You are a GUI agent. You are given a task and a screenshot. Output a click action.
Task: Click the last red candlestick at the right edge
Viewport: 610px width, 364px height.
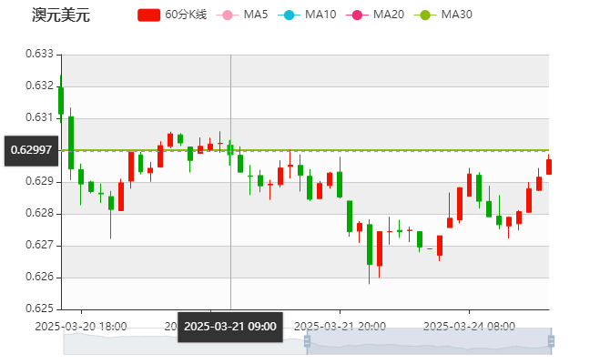pyautogui.click(x=548, y=167)
